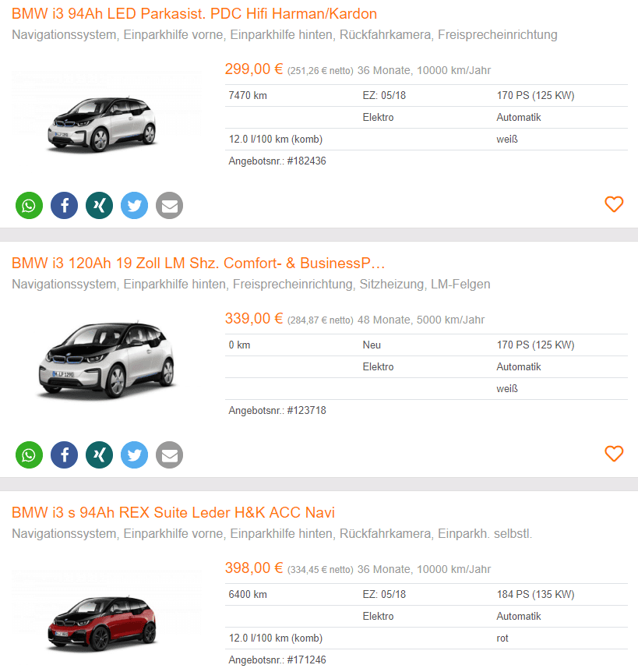The height and width of the screenshot is (672, 638).
Task: Tweet the BMW i3 120Ah listing
Action: click(135, 454)
